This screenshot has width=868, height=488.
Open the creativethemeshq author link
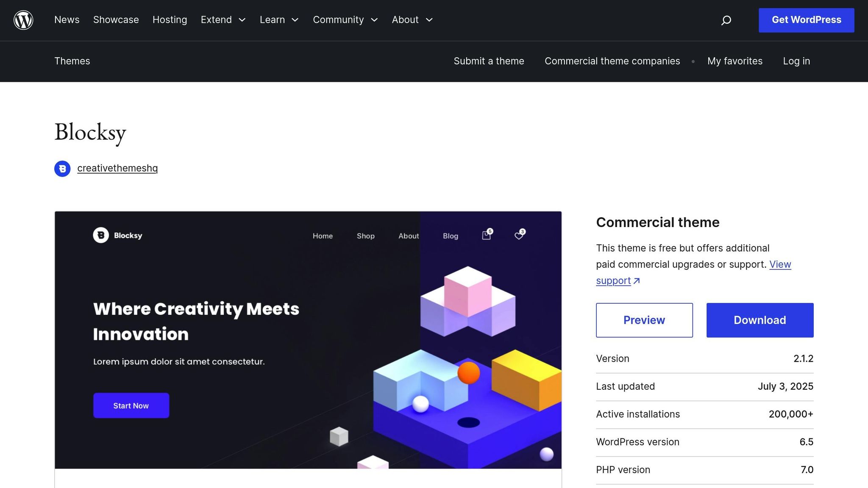point(117,168)
